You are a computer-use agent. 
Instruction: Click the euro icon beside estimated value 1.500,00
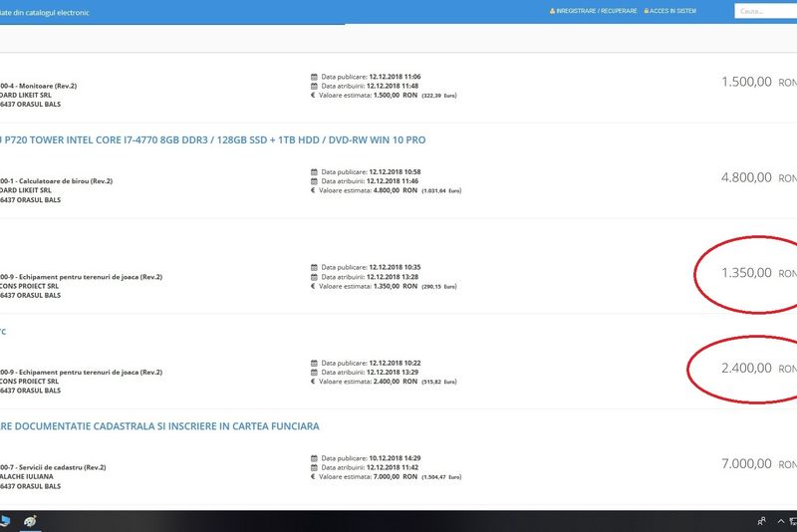tap(314, 96)
